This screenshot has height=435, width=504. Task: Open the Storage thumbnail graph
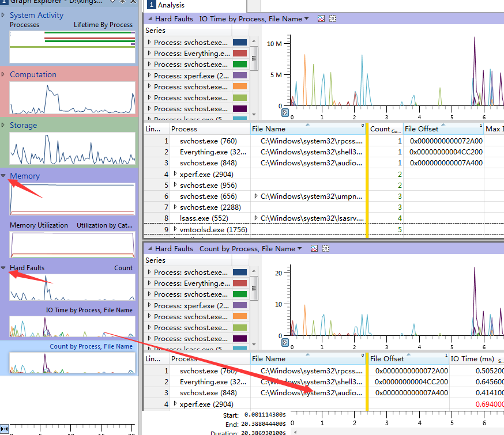pos(72,148)
